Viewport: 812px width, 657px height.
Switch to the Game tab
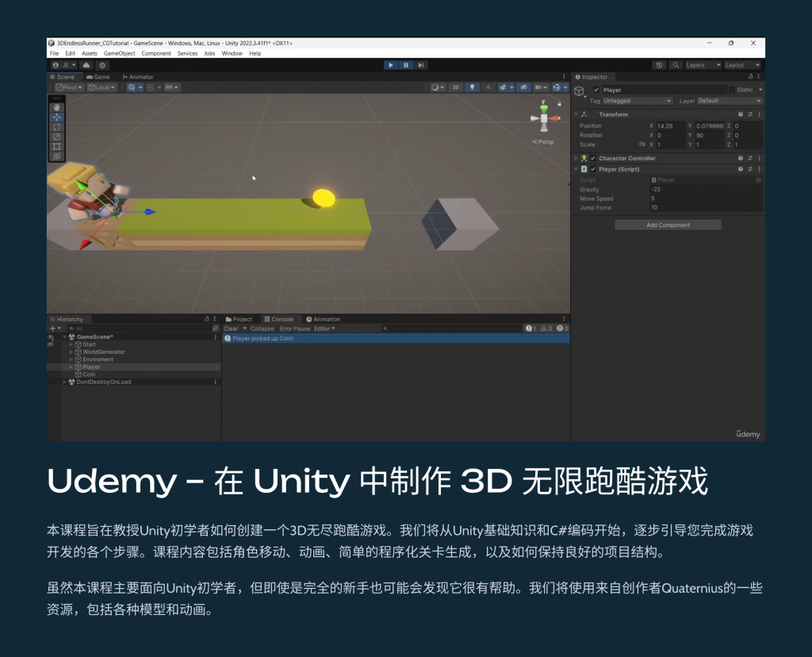point(98,77)
